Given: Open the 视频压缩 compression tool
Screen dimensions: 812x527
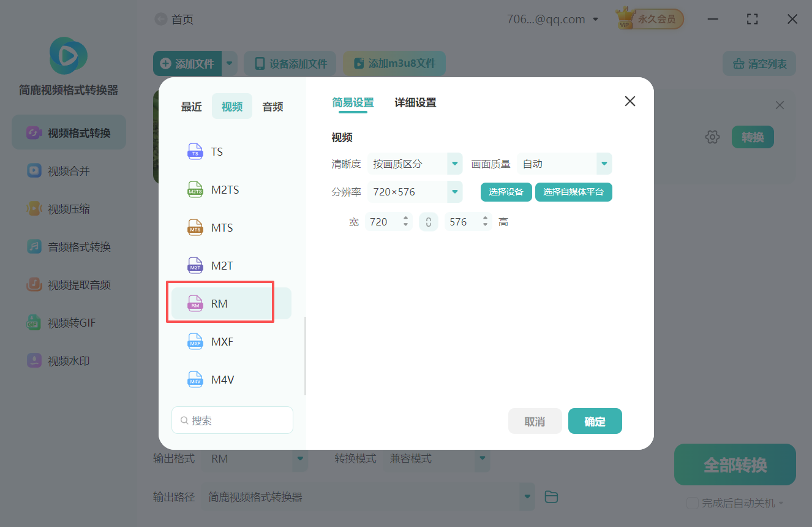Looking at the screenshot, I should [x=67, y=208].
